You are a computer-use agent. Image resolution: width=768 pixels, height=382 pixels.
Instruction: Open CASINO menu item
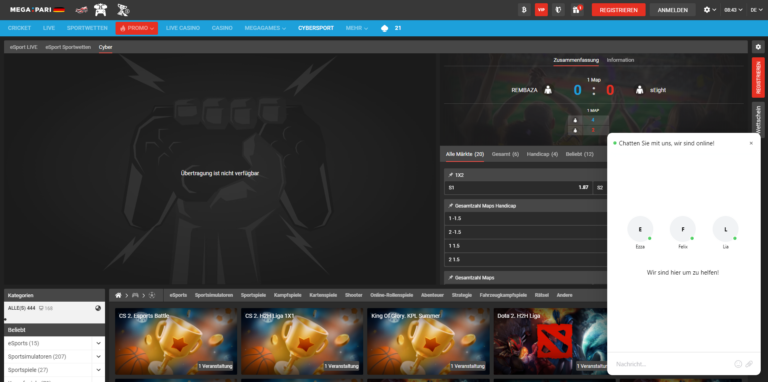[222, 28]
